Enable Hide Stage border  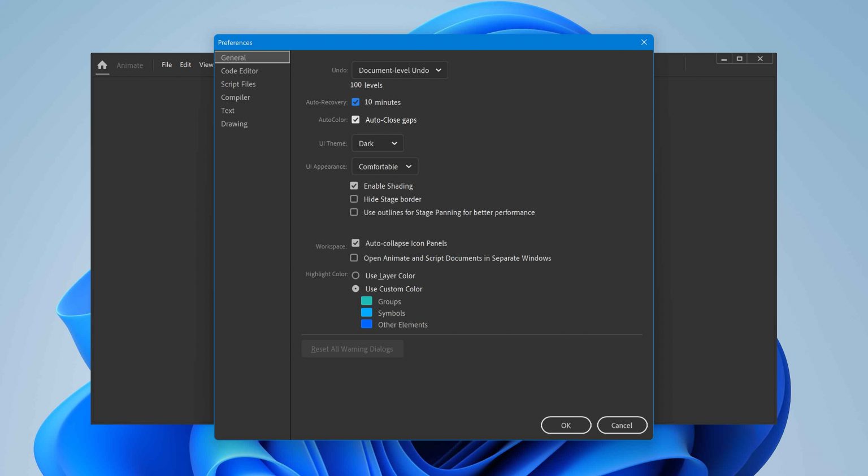[x=354, y=199]
